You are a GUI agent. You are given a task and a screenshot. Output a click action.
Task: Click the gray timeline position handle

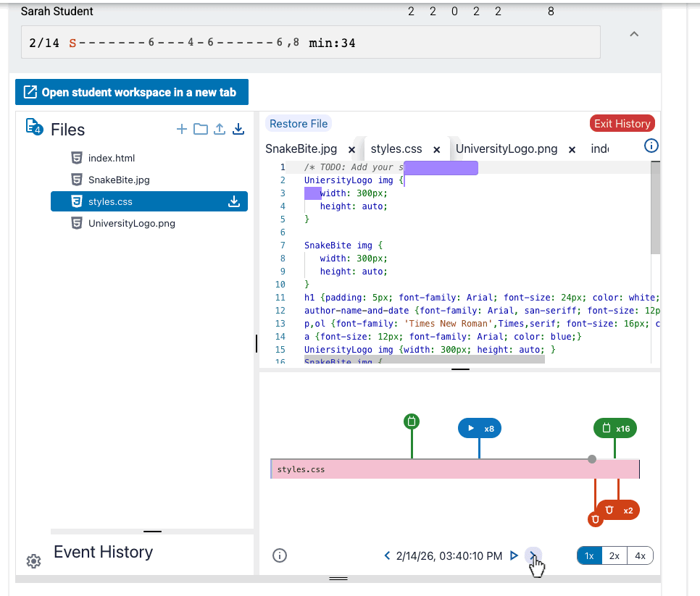[592, 459]
